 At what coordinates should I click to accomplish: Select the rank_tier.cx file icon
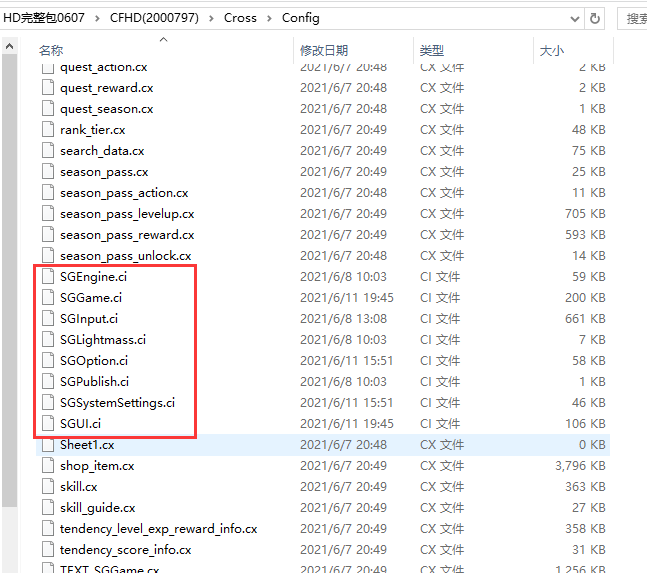click(48, 130)
